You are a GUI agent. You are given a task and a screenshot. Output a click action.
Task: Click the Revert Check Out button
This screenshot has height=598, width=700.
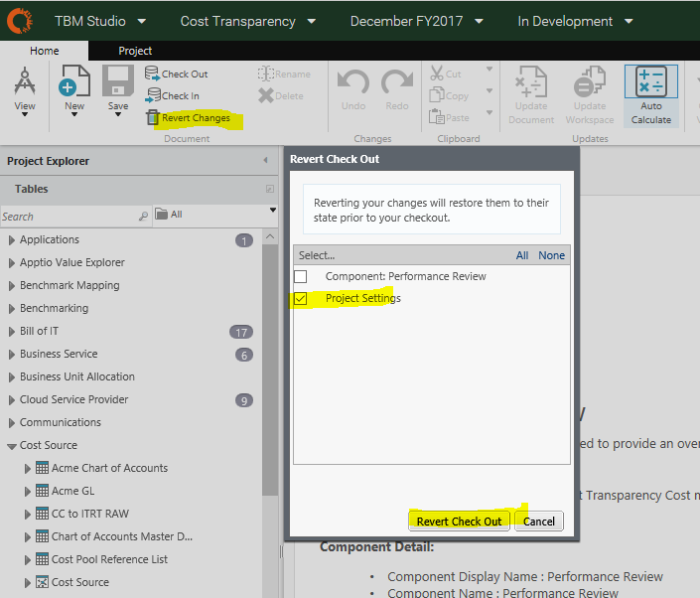click(x=459, y=522)
